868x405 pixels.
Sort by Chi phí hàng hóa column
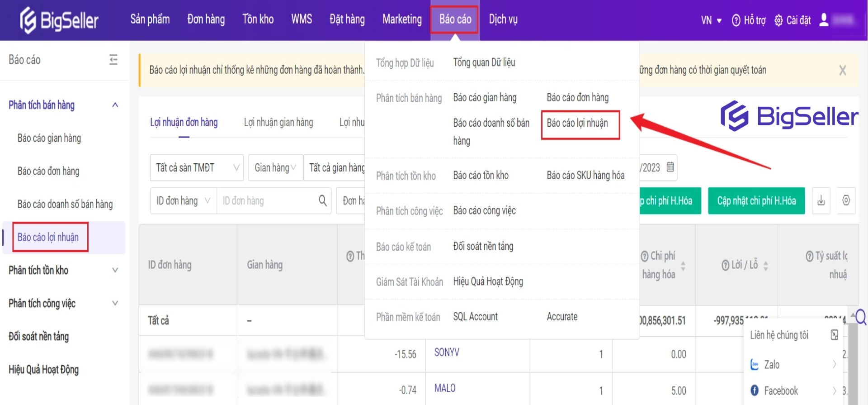tap(683, 265)
